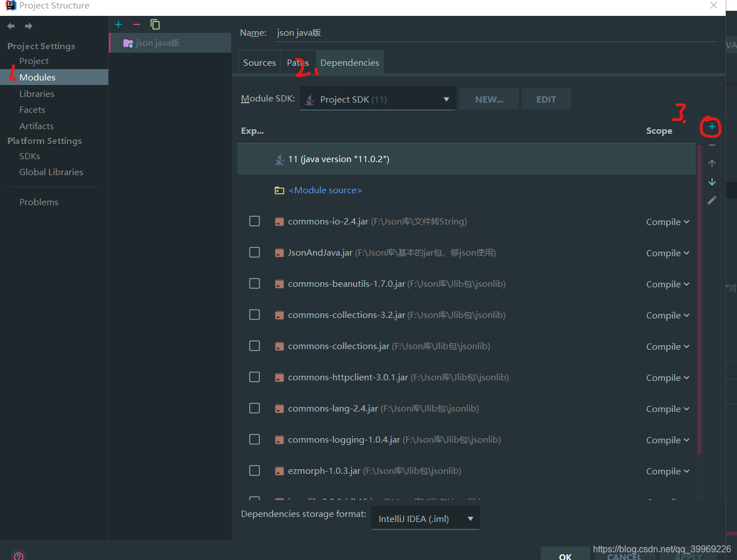
Task: Open the Problems section
Action: [39, 202]
